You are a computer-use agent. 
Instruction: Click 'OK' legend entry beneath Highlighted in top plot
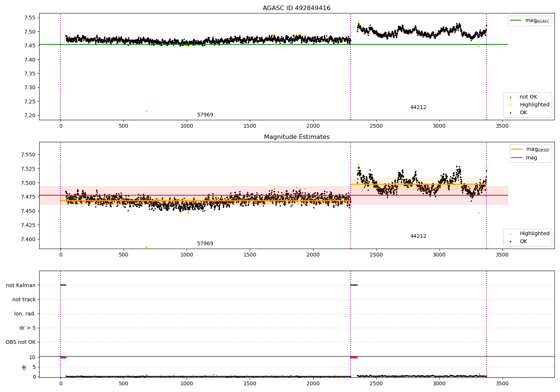pyautogui.click(x=523, y=113)
